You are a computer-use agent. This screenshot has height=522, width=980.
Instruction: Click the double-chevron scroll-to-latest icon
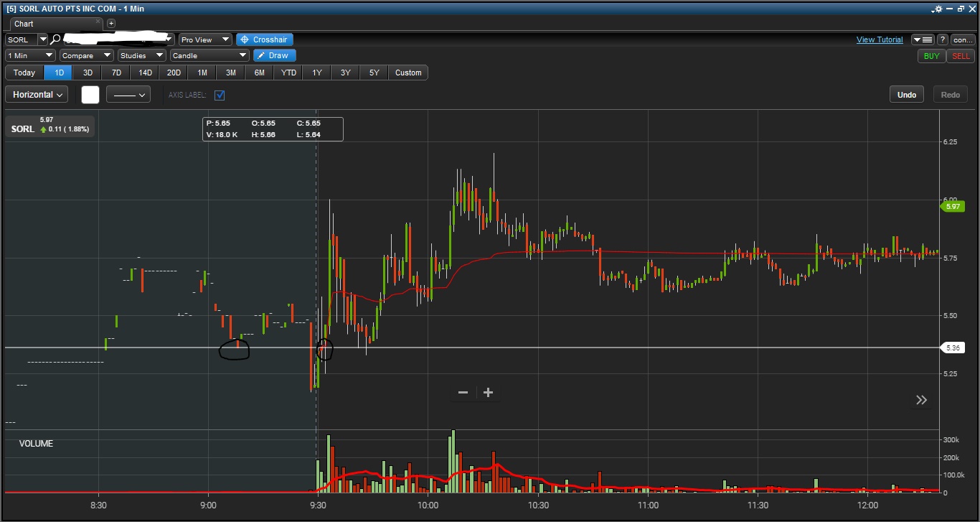(x=922, y=400)
